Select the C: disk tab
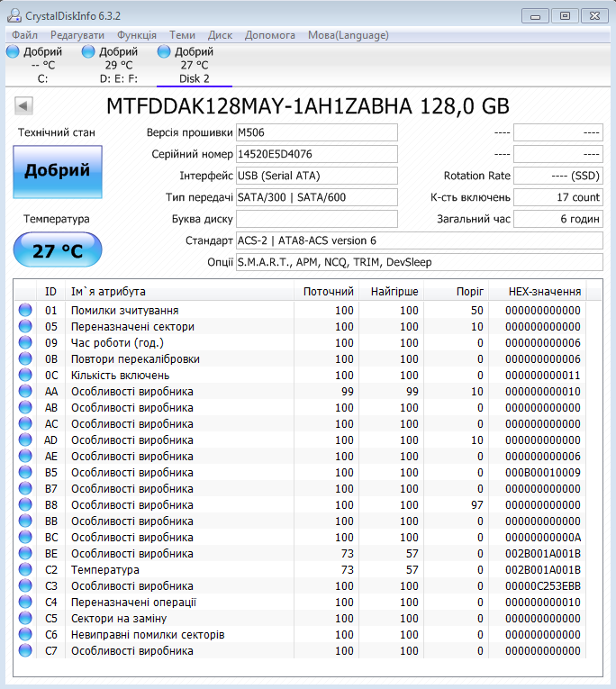 42,65
